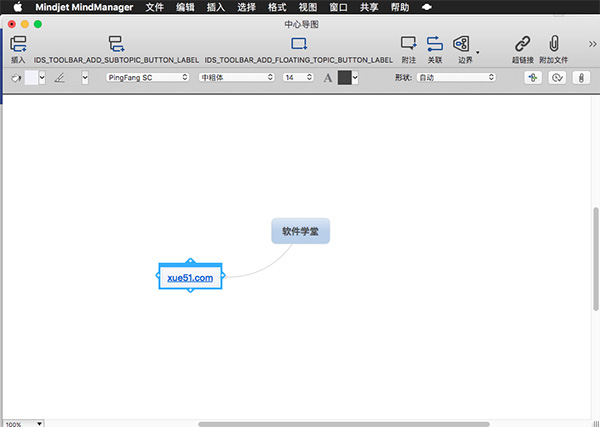Show more toolbar items via overflow chevron
Screen dimensions: 600x427
592,44
